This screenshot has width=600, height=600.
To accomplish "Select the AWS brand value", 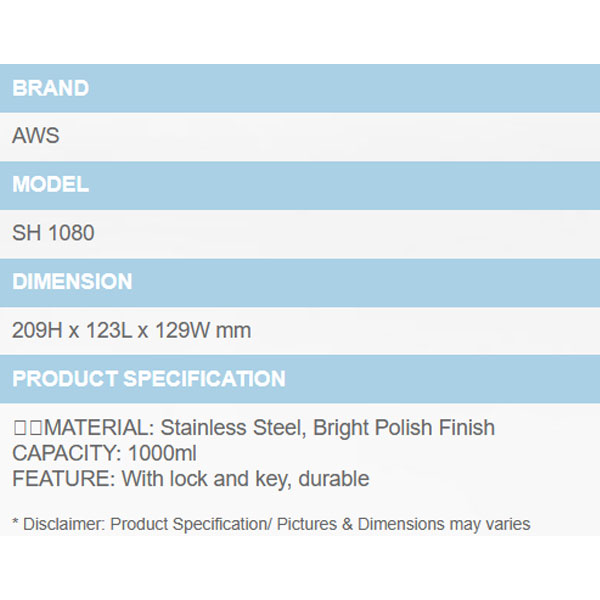I will point(36,137).
